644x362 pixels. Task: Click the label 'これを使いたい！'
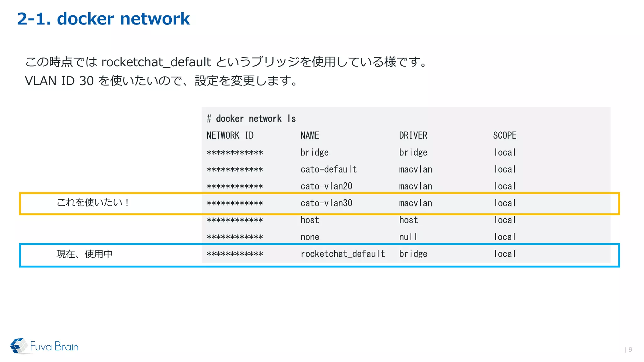(93, 202)
